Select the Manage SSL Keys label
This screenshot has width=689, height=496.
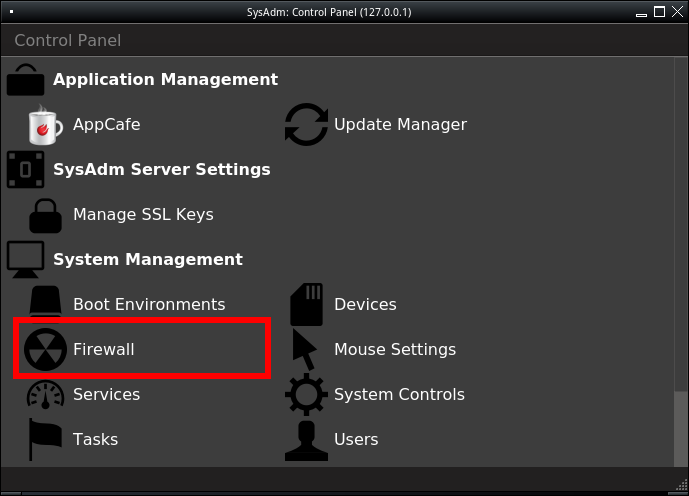[143, 214]
